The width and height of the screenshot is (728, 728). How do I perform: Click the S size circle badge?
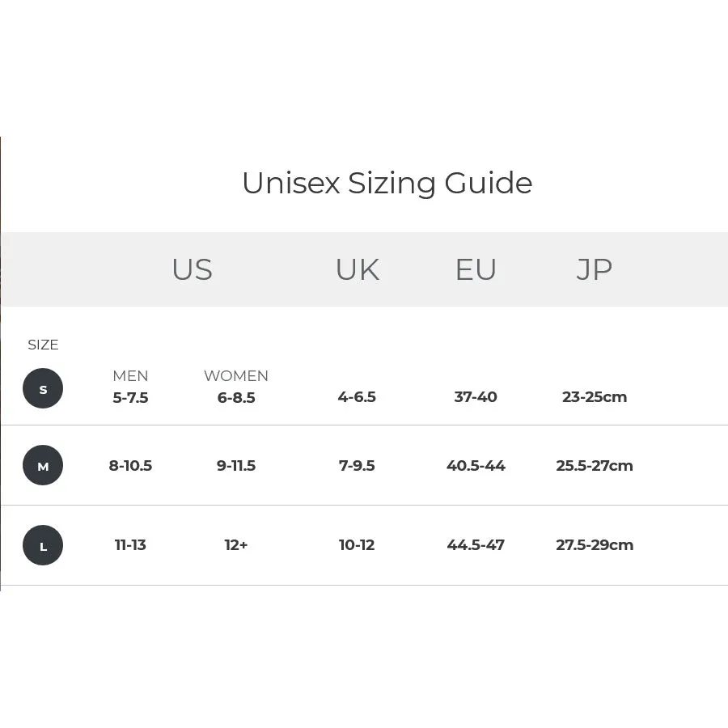[43, 388]
